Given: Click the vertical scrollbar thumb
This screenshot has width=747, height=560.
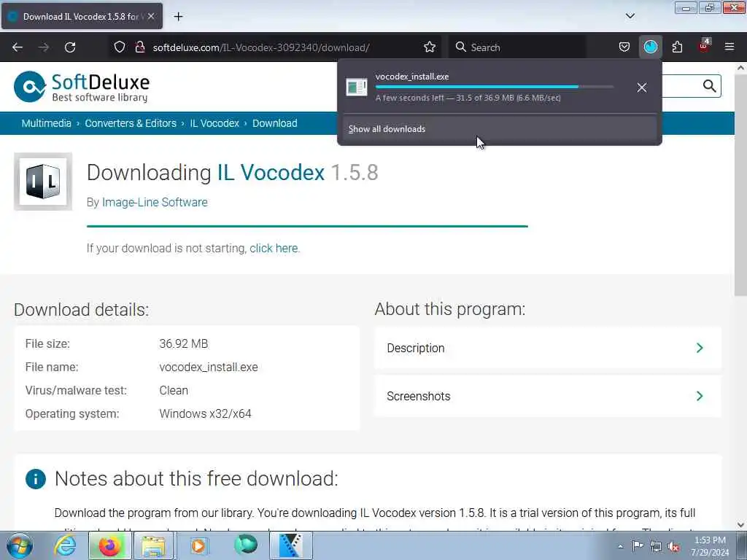Looking at the screenshot, I should pyautogui.click(x=741, y=186).
